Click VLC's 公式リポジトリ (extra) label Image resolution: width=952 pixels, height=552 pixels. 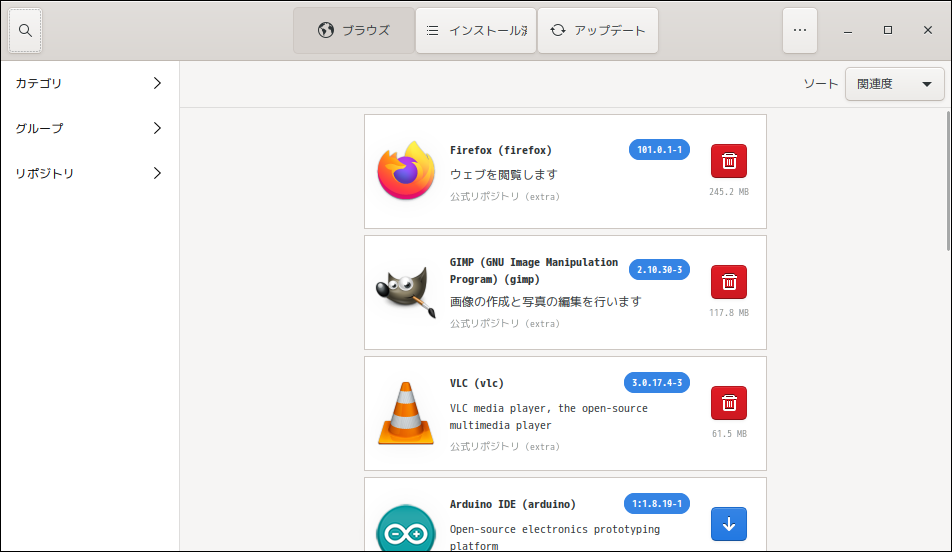tap(505, 446)
